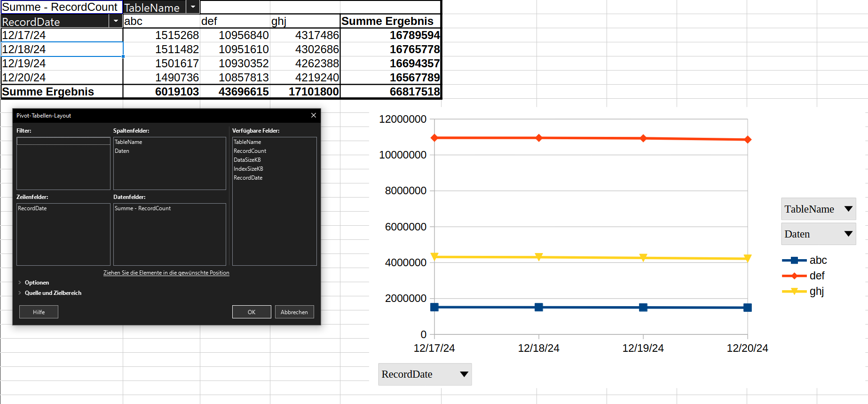Click the abc legend entry in chart
Screen dimensions: 868x404
coord(805,260)
